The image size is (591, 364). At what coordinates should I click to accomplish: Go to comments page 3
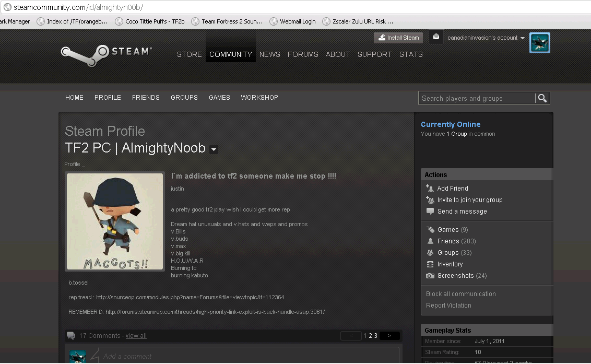[375, 335]
